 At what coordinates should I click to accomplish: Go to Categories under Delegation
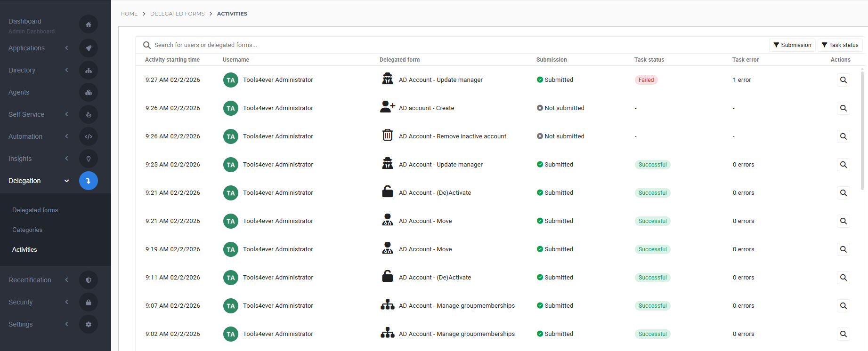click(x=27, y=230)
